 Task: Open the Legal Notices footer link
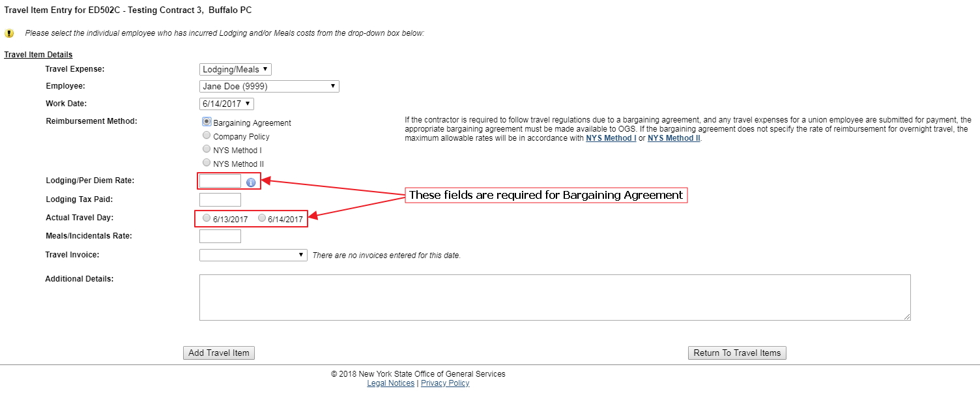390,383
